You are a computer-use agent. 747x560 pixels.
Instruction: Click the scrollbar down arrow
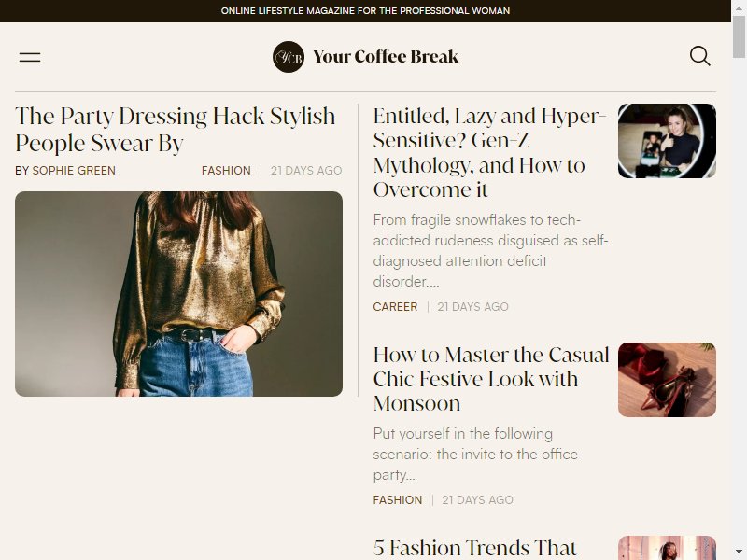pyautogui.click(x=739, y=553)
